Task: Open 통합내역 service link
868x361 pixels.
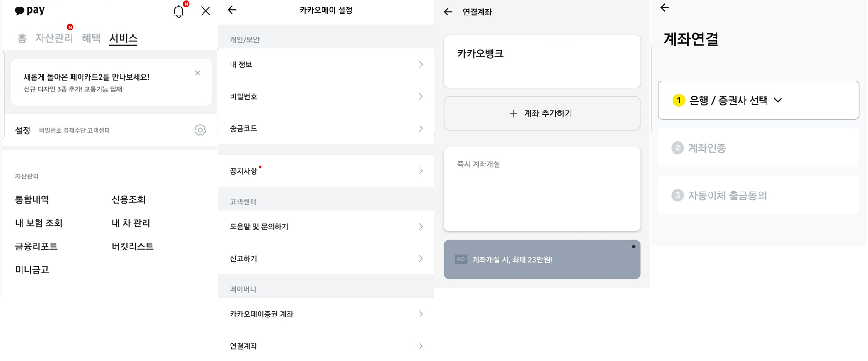Action: 32,199
